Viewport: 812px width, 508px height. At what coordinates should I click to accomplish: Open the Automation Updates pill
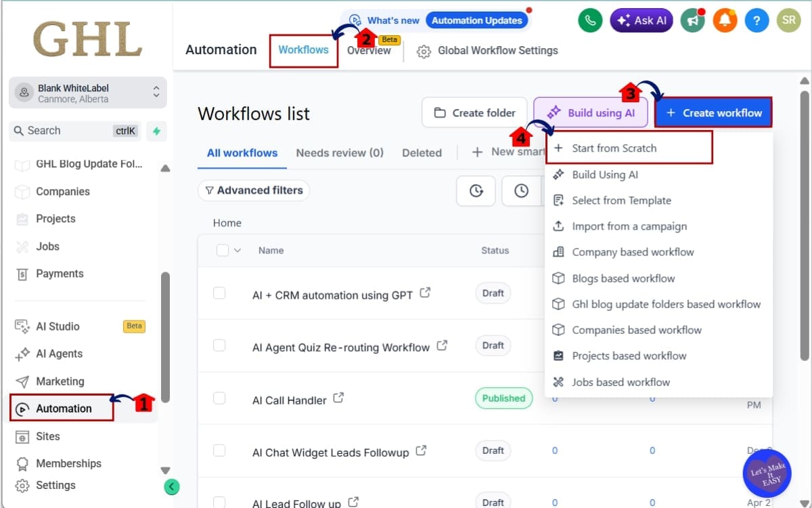(x=477, y=20)
